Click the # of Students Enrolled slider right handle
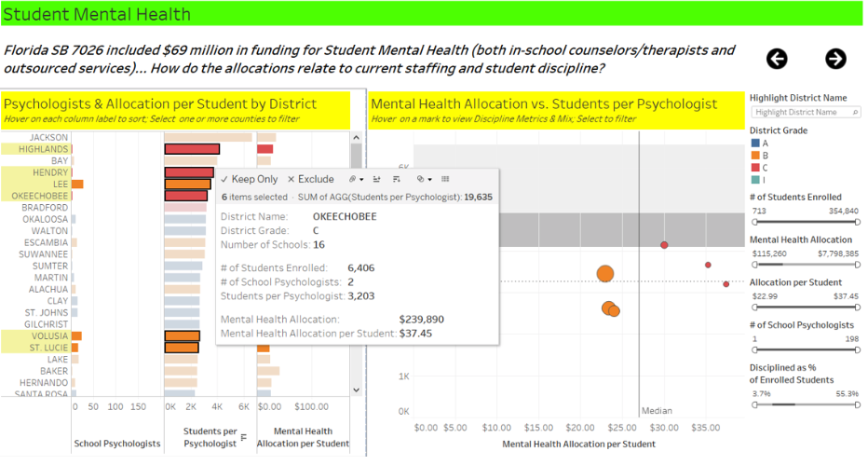The width and height of the screenshot is (868, 465). 858,222
